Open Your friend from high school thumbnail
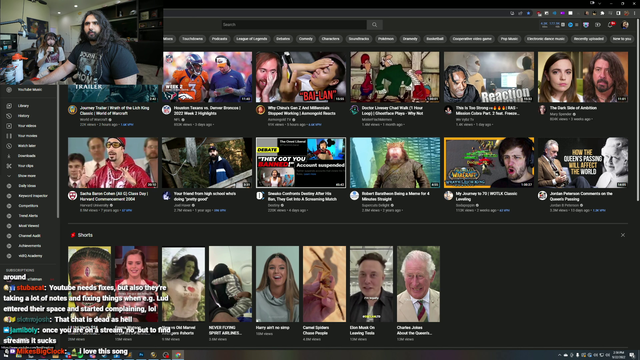This screenshot has width=640, height=360. (207, 162)
